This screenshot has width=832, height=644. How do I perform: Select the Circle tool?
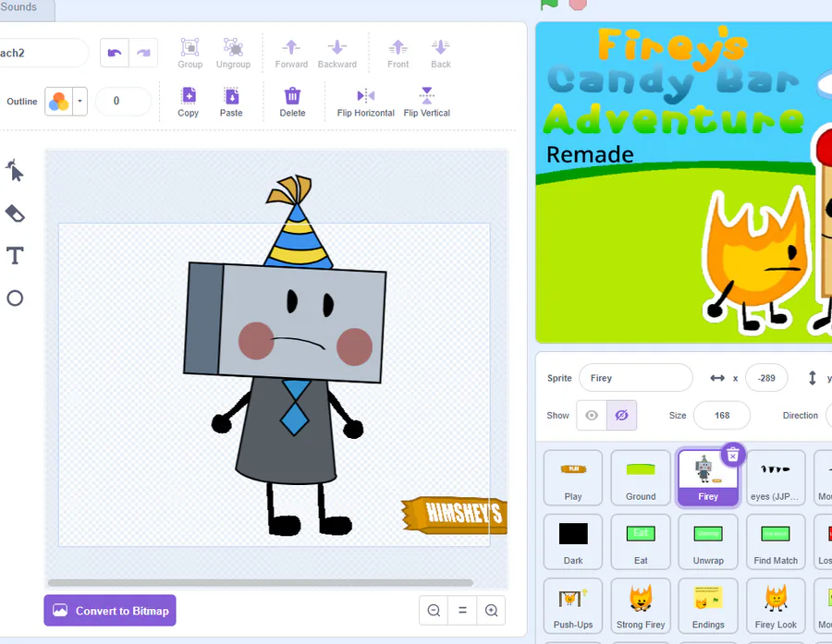point(15,298)
